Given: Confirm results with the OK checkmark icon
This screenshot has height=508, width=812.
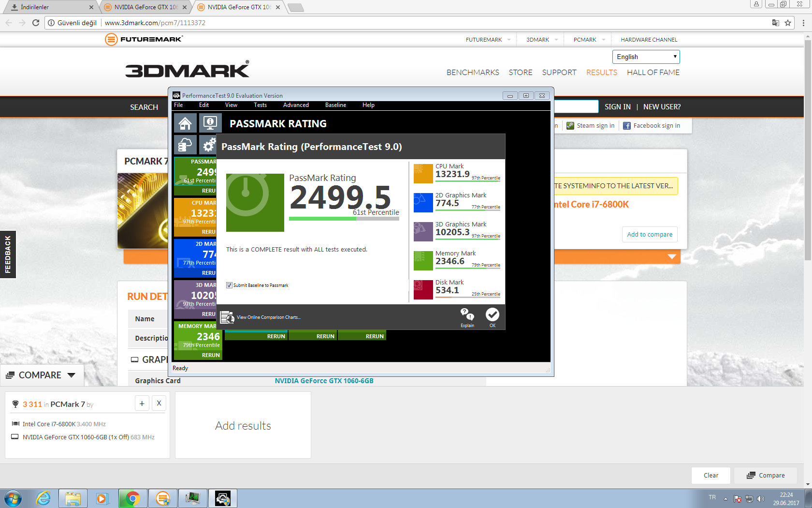Looking at the screenshot, I should [x=492, y=317].
